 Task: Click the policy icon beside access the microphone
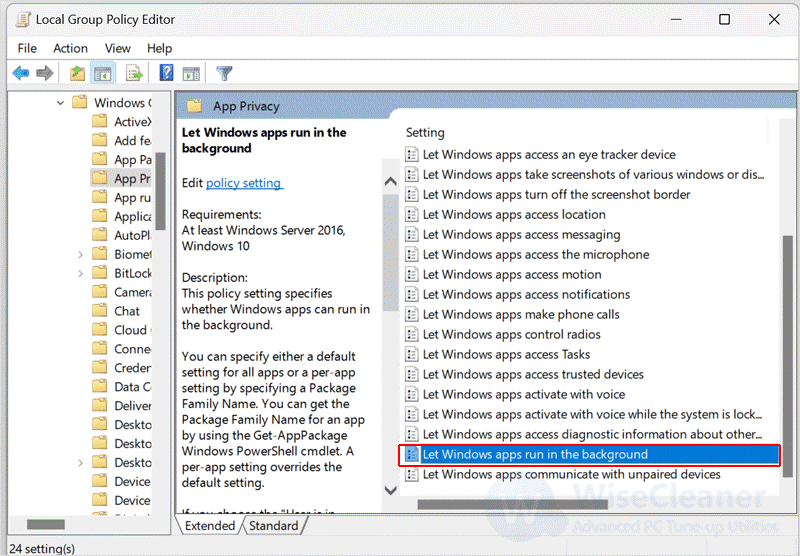coord(411,254)
